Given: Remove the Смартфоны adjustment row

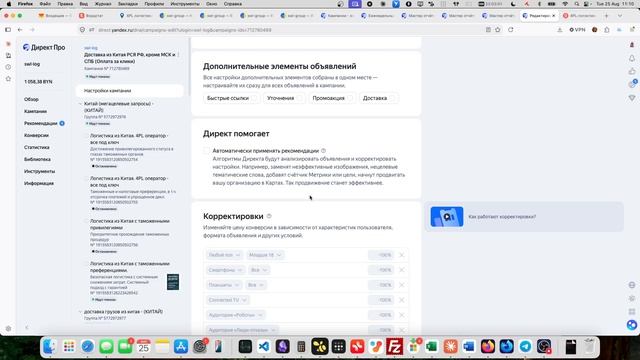Looking at the screenshot, I should click(x=402, y=270).
